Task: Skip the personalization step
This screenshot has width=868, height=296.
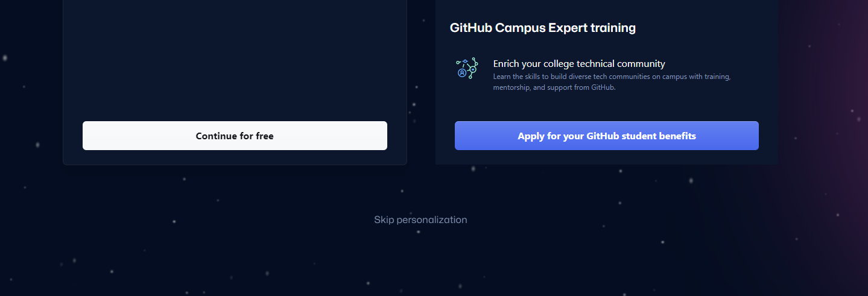Action: 420,219
